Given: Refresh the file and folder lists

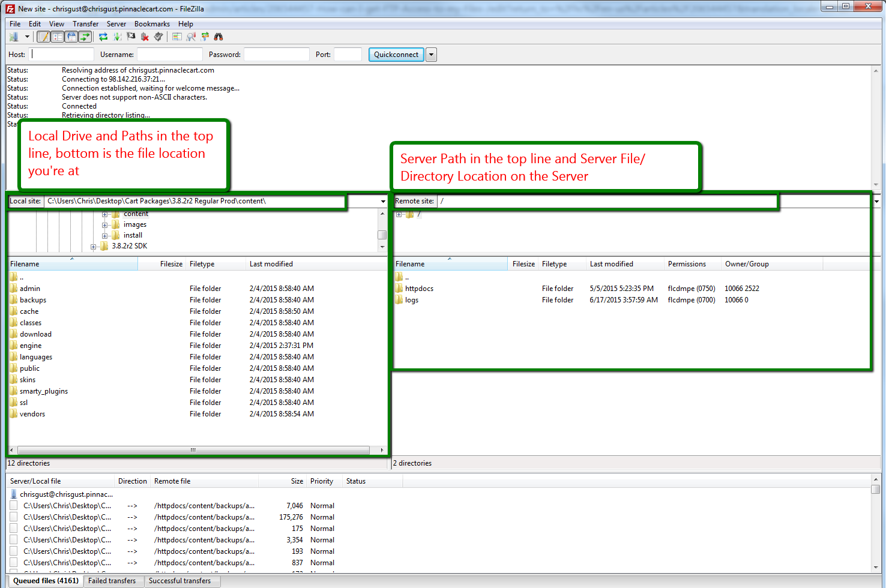Looking at the screenshot, I should coord(103,37).
